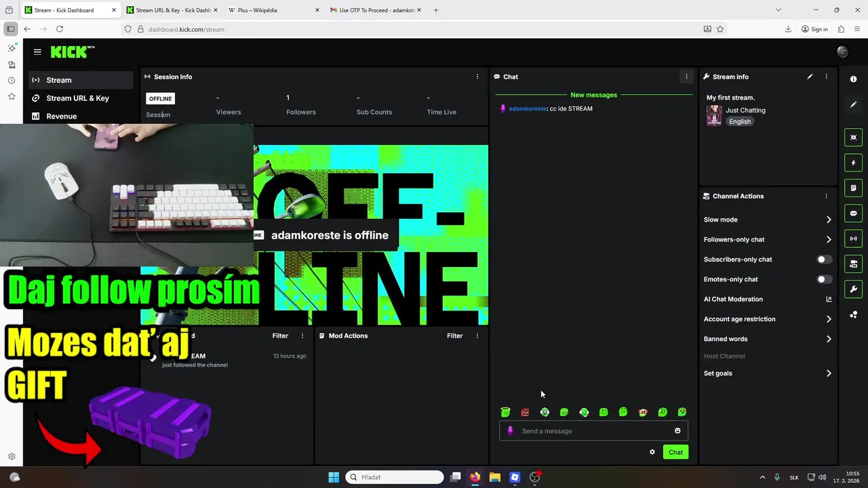Click adamkoreste username in chat
This screenshot has height=488, width=868.
pyautogui.click(x=527, y=108)
